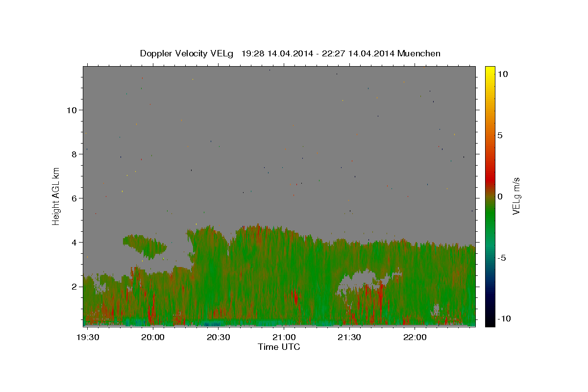Click the colorbar top tick label 10
Viewport: 588px width, 392px height.
(502, 74)
